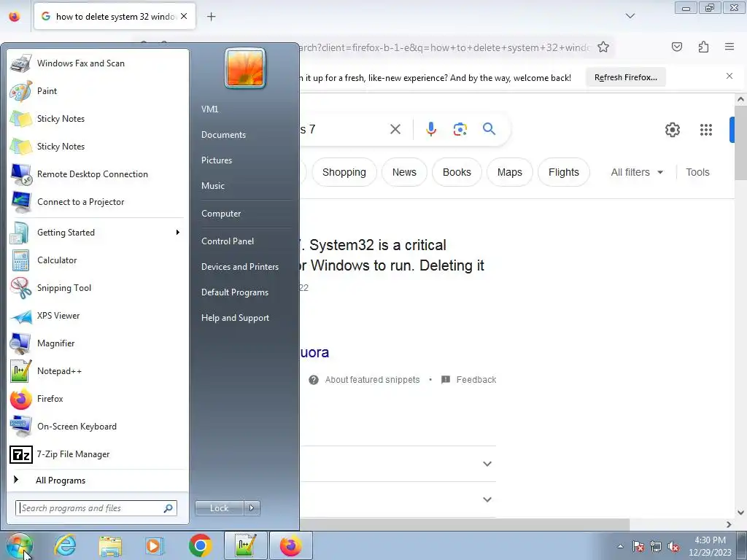
Task: Launch Chrome from taskbar
Action: (x=200, y=545)
